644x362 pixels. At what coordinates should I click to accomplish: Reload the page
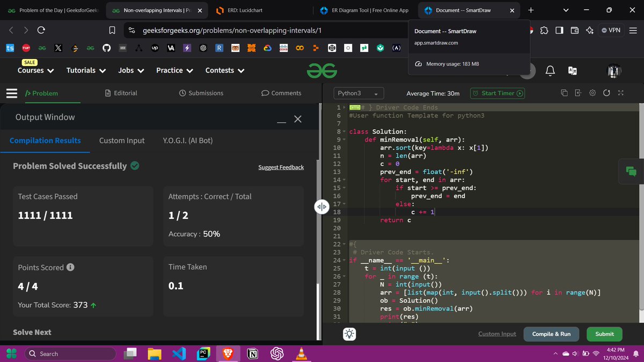41,30
